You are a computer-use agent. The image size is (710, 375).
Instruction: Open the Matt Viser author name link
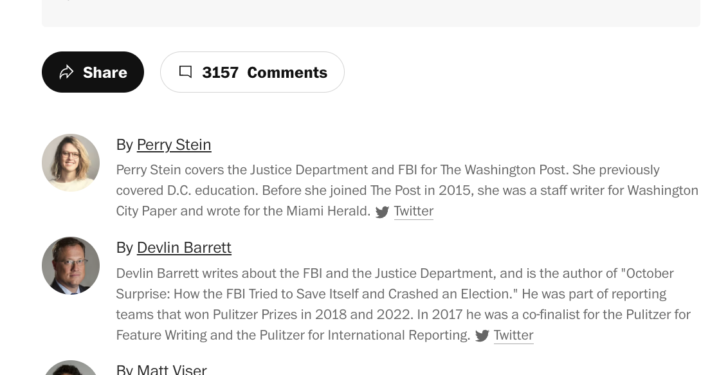(x=172, y=369)
